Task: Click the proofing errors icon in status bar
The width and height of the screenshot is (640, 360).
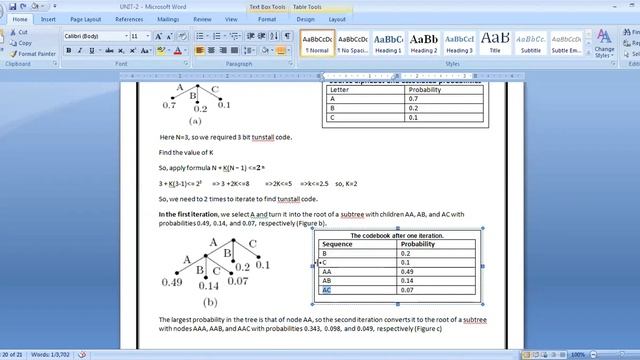Action: point(82,355)
